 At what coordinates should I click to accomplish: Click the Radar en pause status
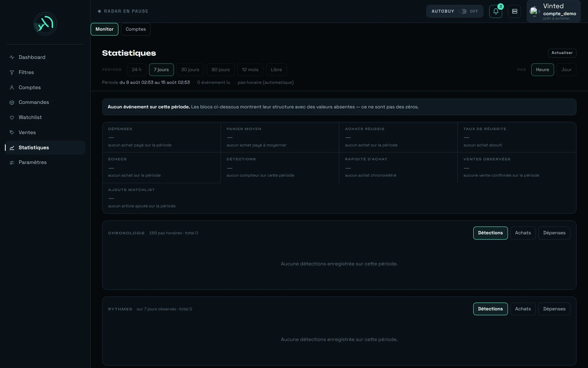click(x=123, y=11)
